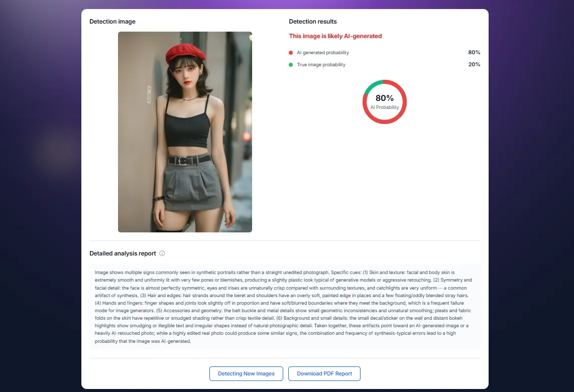Open the analyzed portrait thumbnail
The width and height of the screenshot is (574, 392).
pos(185,132)
